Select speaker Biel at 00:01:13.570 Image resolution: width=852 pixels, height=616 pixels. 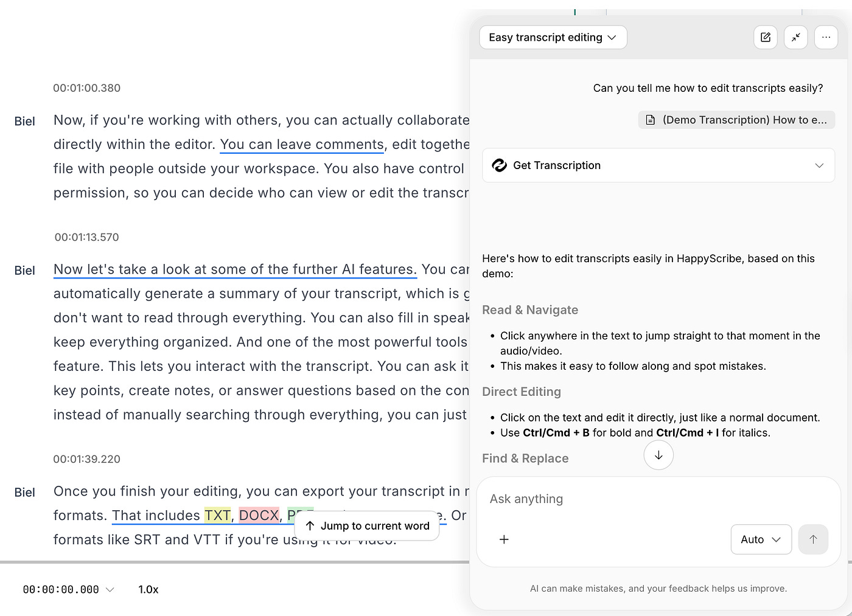(x=25, y=271)
